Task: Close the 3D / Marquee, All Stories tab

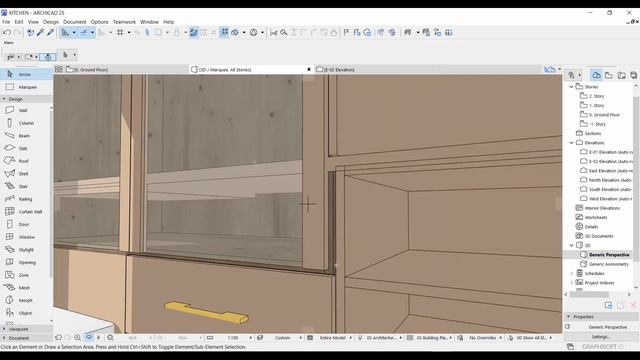Action: point(309,69)
